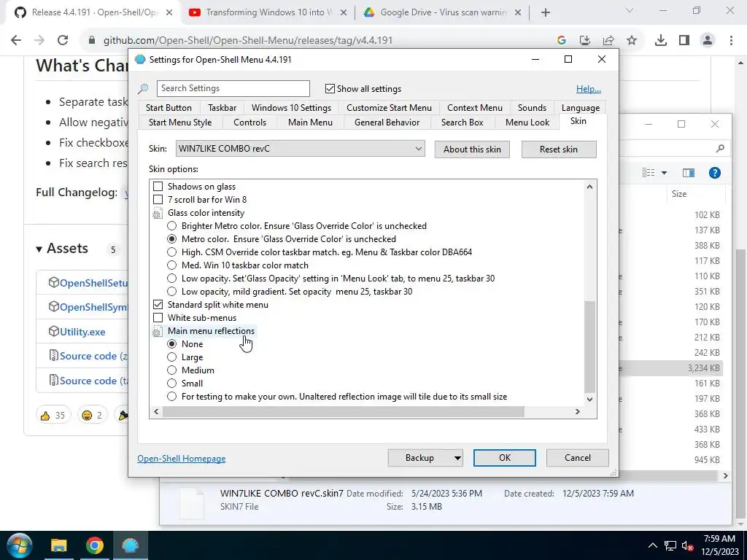Switch to Menu Look tab

point(527,122)
